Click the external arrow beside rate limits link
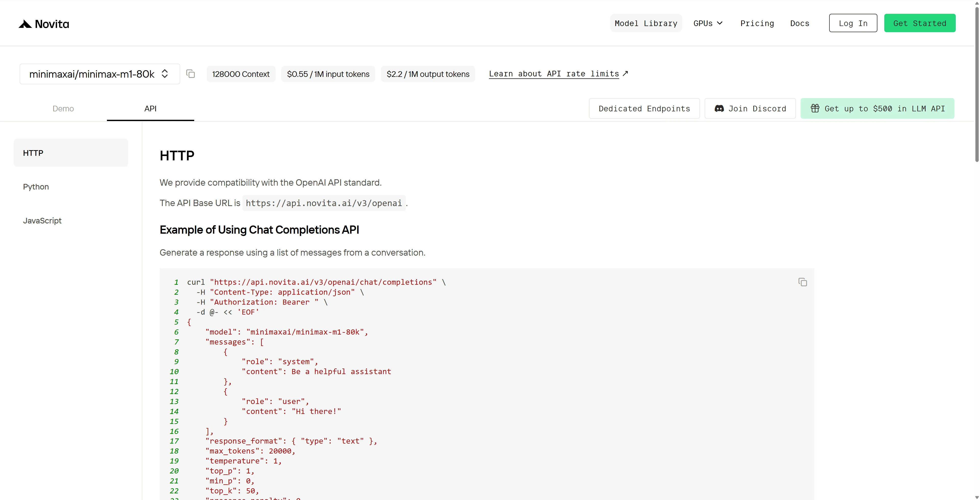This screenshot has width=980, height=500. tap(626, 74)
